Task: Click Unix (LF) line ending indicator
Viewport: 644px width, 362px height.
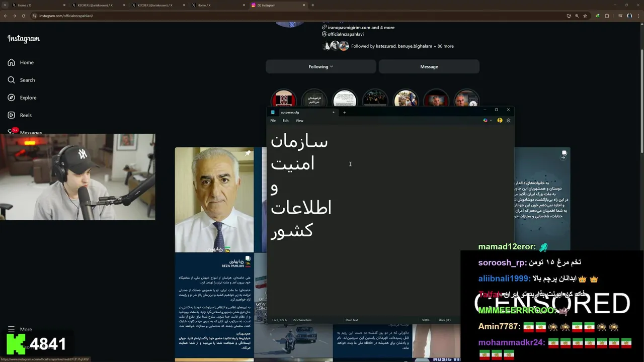Action: click(444, 320)
